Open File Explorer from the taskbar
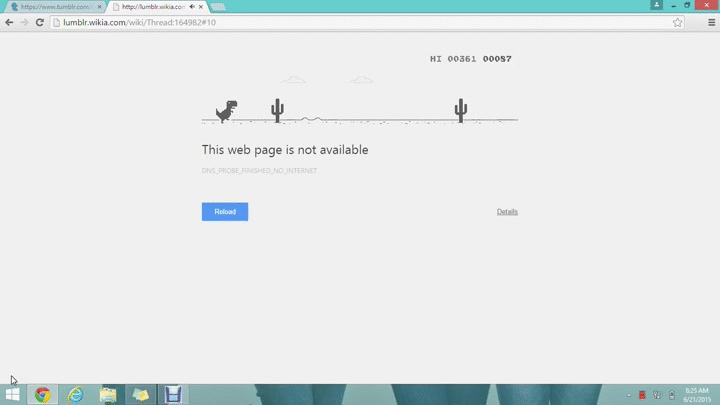 tap(108, 394)
